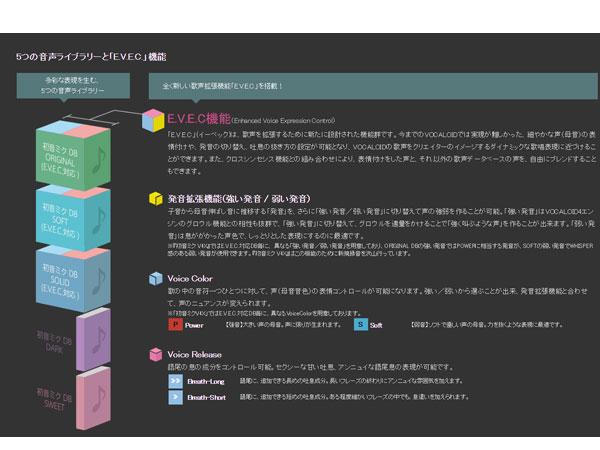Click the 5つの音声ライブラリーと「E.V.E.C.」機能 title
Screen dimensions: 600x450
91,57
